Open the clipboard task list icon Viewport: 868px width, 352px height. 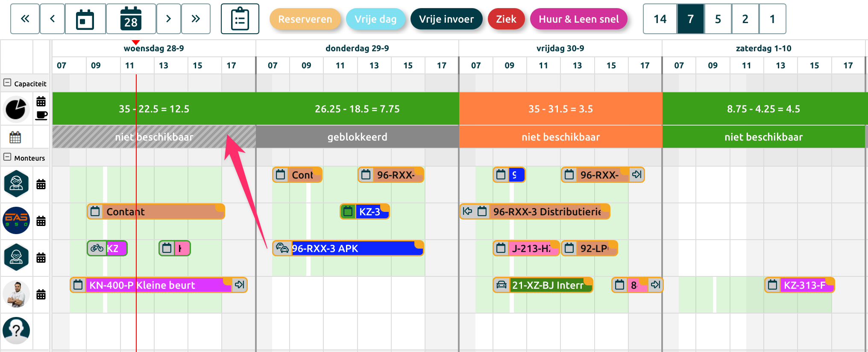(240, 19)
